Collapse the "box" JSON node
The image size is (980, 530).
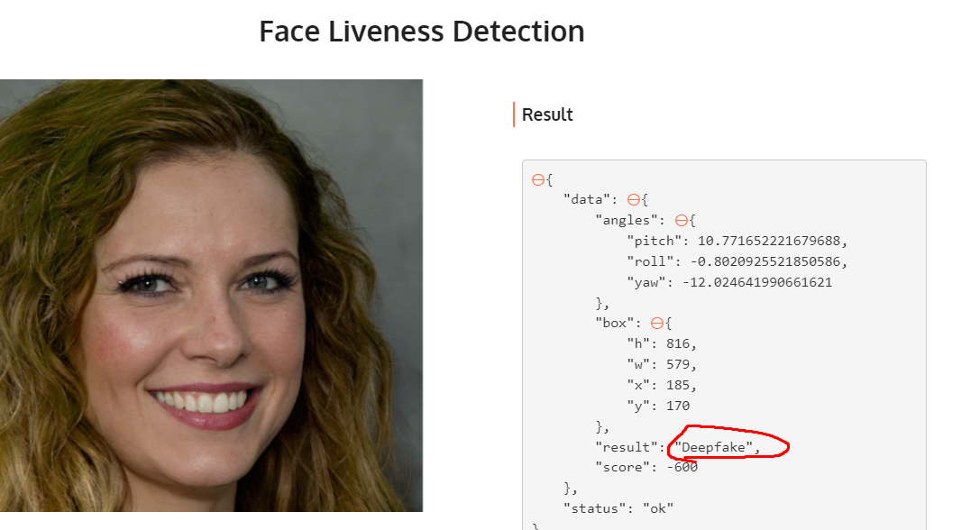[x=657, y=323]
